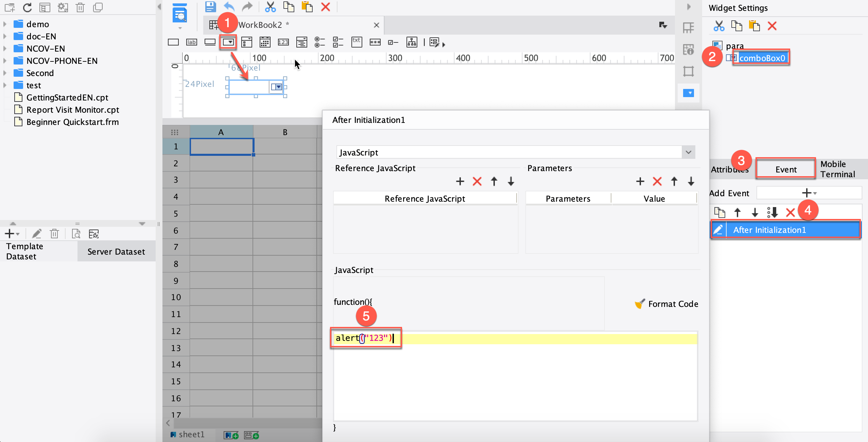The width and height of the screenshot is (868, 442).
Task: Open GettingStartedEN.cpt file
Action: [67, 97]
